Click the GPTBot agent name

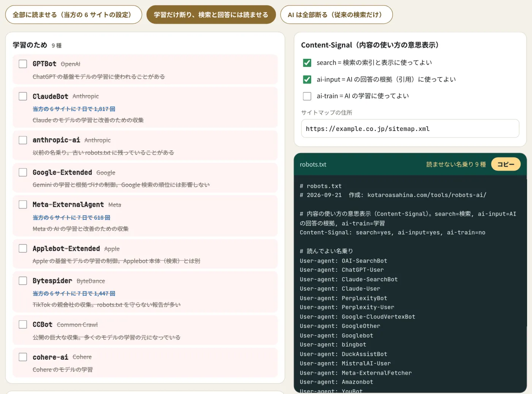click(44, 64)
